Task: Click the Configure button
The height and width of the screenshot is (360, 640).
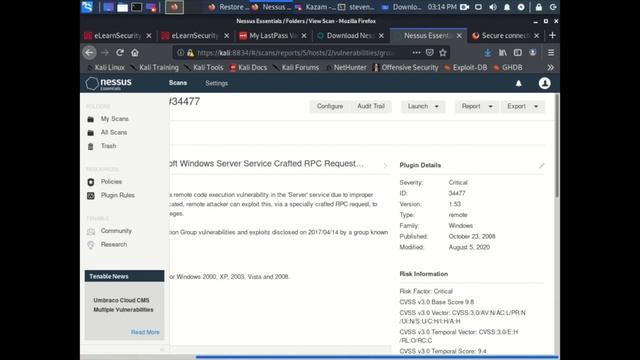Action: pyautogui.click(x=330, y=106)
